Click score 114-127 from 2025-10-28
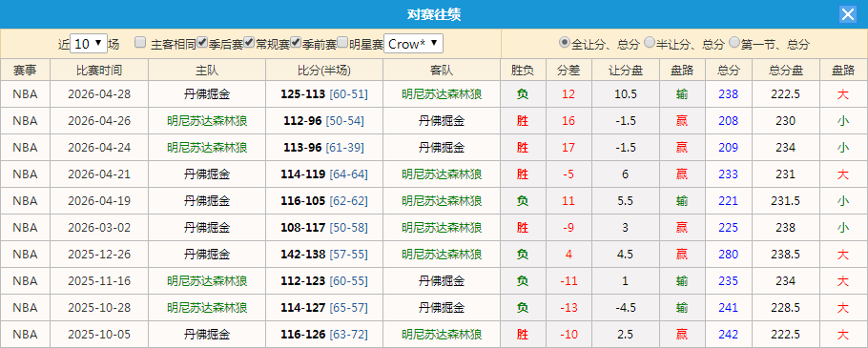Image resolution: width=868 pixels, height=348 pixels. (x=303, y=308)
